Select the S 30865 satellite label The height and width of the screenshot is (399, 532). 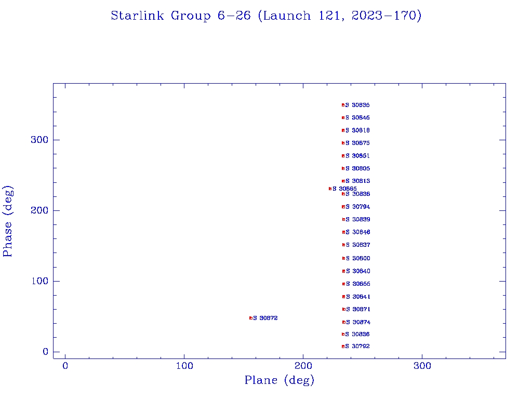point(344,189)
